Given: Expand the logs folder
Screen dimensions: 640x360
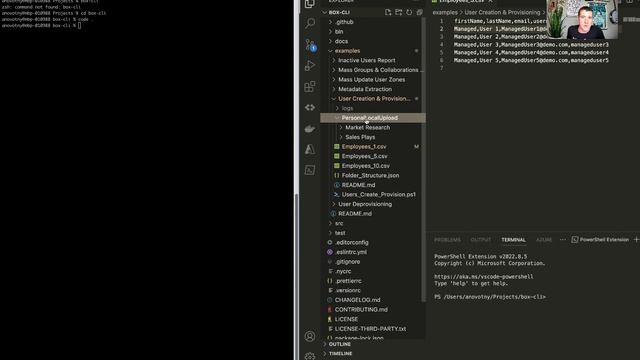Looking at the screenshot, I should [x=337, y=108].
